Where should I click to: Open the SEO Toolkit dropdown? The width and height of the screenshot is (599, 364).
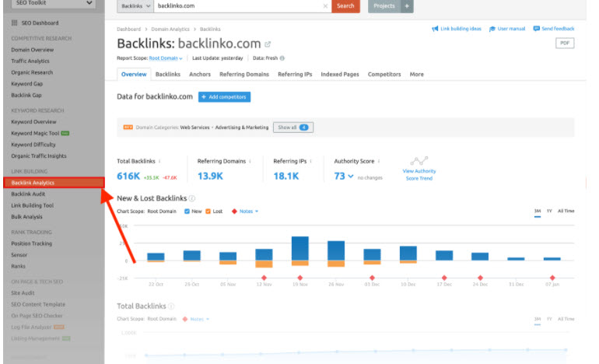click(53, 3)
